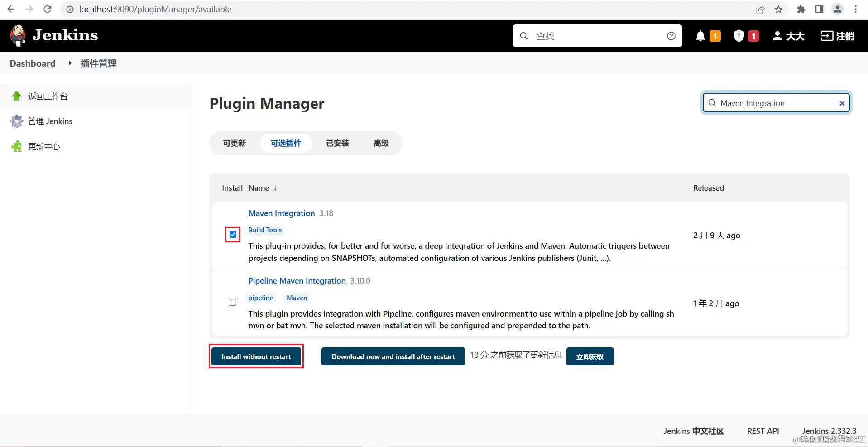Open Jenkins 中文社区 footer link
Image resolution: width=868 pixels, height=447 pixels.
point(694,431)
